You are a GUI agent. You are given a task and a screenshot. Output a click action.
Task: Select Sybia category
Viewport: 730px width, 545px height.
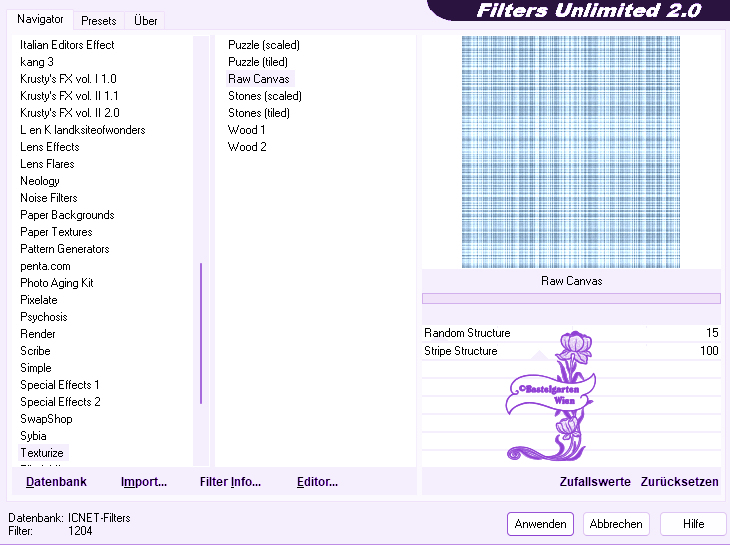coord(33,436)
